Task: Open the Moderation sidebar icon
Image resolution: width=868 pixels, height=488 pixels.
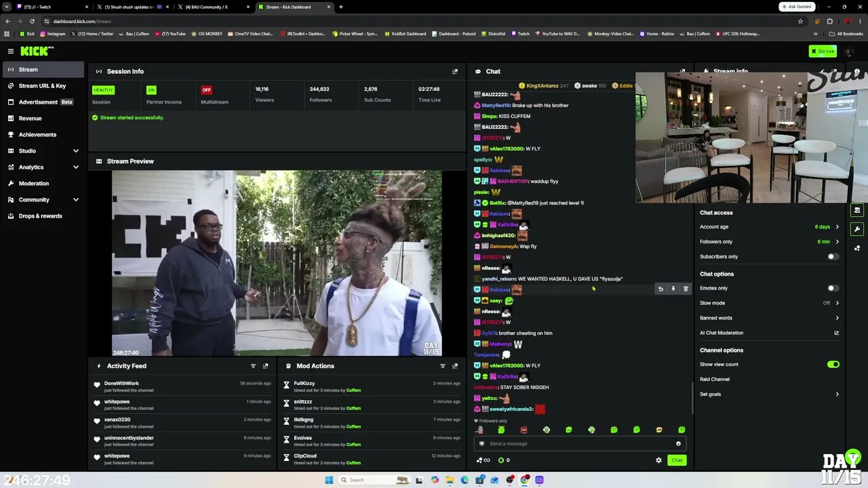Action: 11,183
